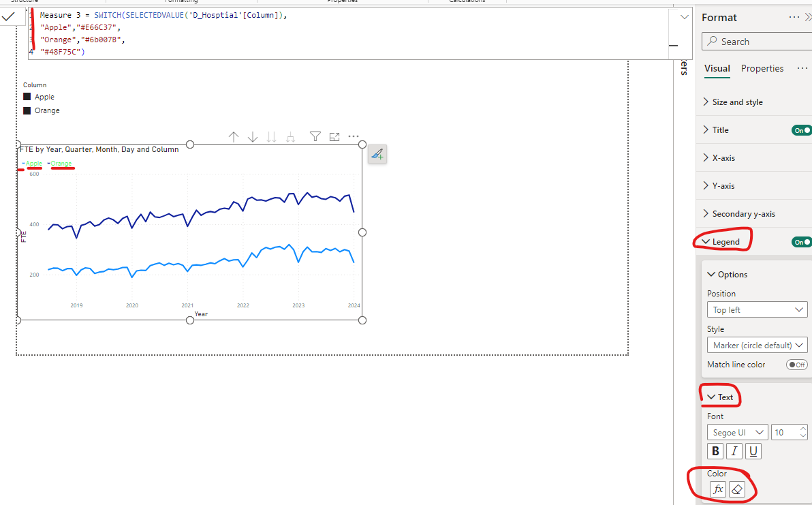Enable the Match line color toggle

[x=796, y=365]
